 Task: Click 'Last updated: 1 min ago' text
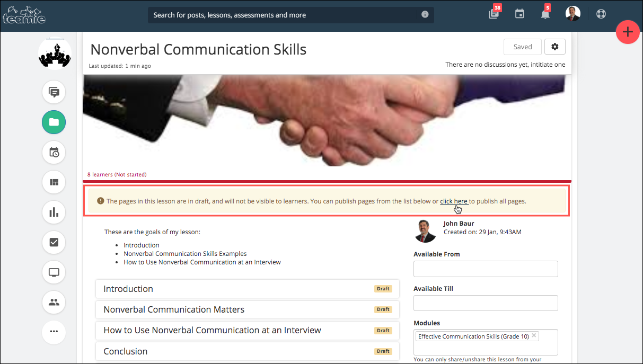coord(120,66)
